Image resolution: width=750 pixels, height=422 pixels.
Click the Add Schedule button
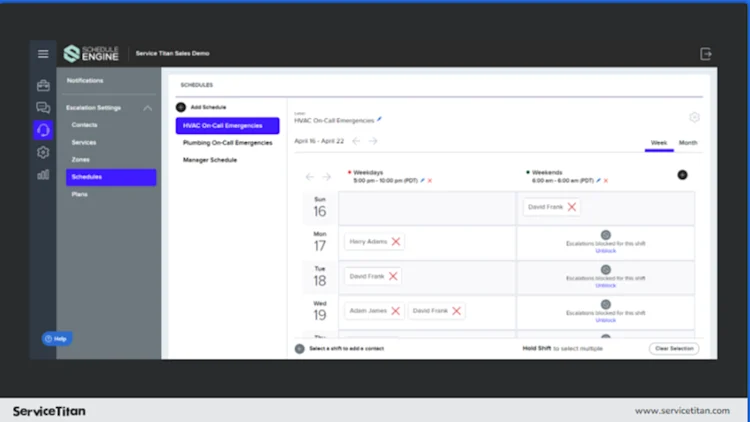click(201, 107)
